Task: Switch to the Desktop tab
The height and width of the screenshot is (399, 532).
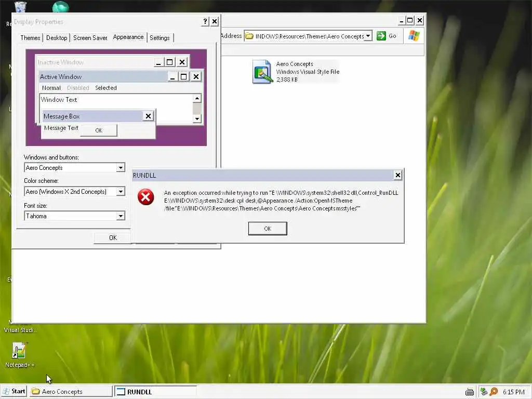Action: tap(57, 37)
